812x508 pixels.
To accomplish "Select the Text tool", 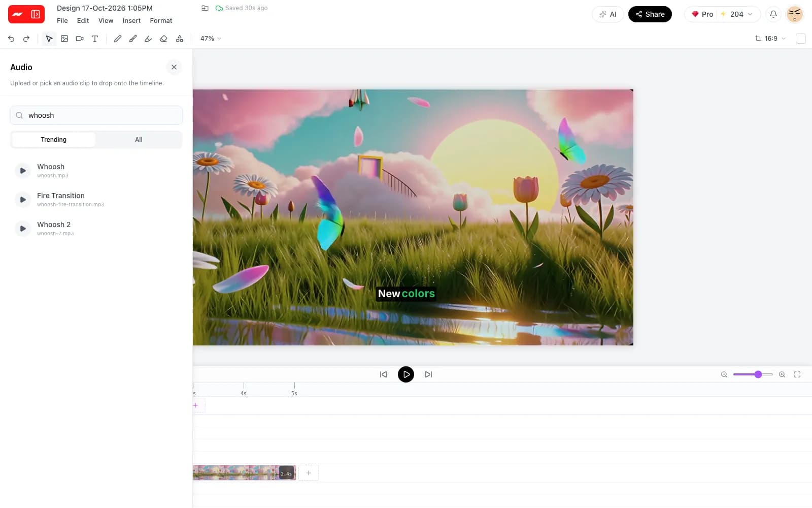I will tap(95, 39).
